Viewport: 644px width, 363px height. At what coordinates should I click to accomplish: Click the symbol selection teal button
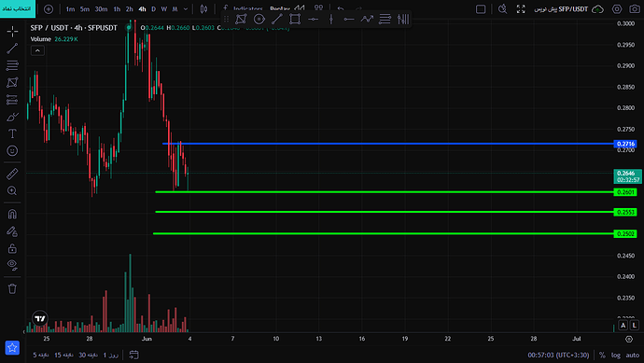click(x=18, y=8)
